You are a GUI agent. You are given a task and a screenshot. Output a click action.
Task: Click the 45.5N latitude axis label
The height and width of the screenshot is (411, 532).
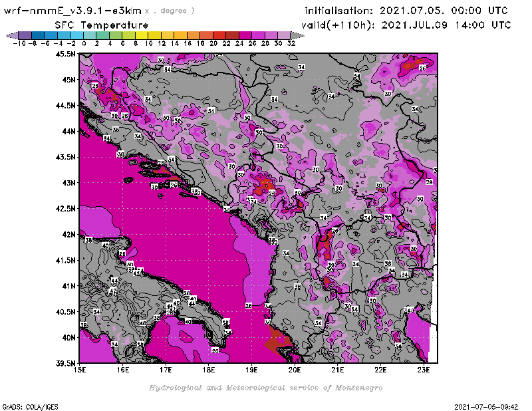pyautogui.click(x=65, y=54)
